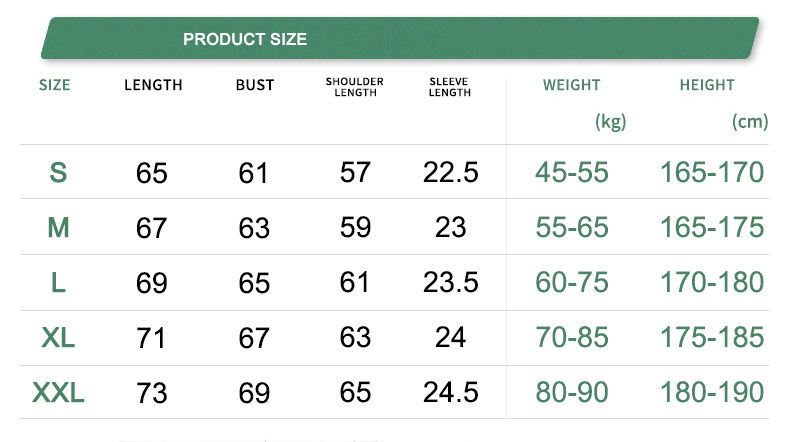Viewport: 790px width, 442px height.
Task: Click the LENGTH column header
Action: point(153,85)
